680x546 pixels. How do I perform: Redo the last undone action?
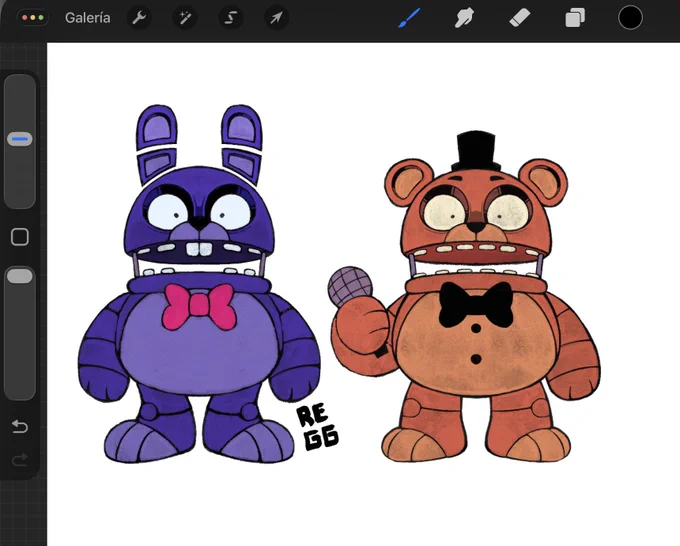pos(20,459)
